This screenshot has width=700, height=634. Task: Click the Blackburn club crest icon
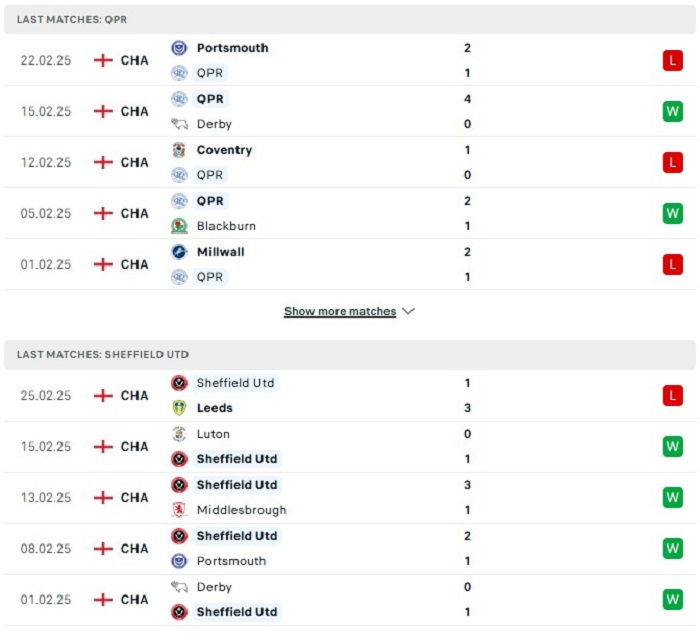(x=179, y=226)
